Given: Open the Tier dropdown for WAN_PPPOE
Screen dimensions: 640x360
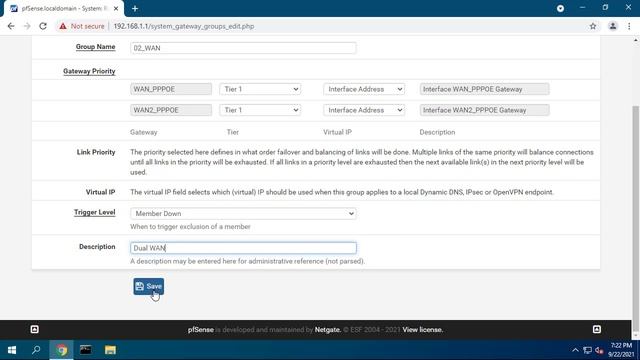Looking at the screenshot, I should (x=260, y=89).
